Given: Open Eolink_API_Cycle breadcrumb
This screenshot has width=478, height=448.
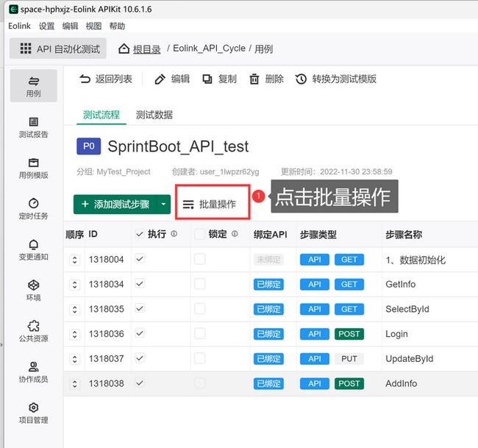Looking at the screenshot, I should click(209, 49).
